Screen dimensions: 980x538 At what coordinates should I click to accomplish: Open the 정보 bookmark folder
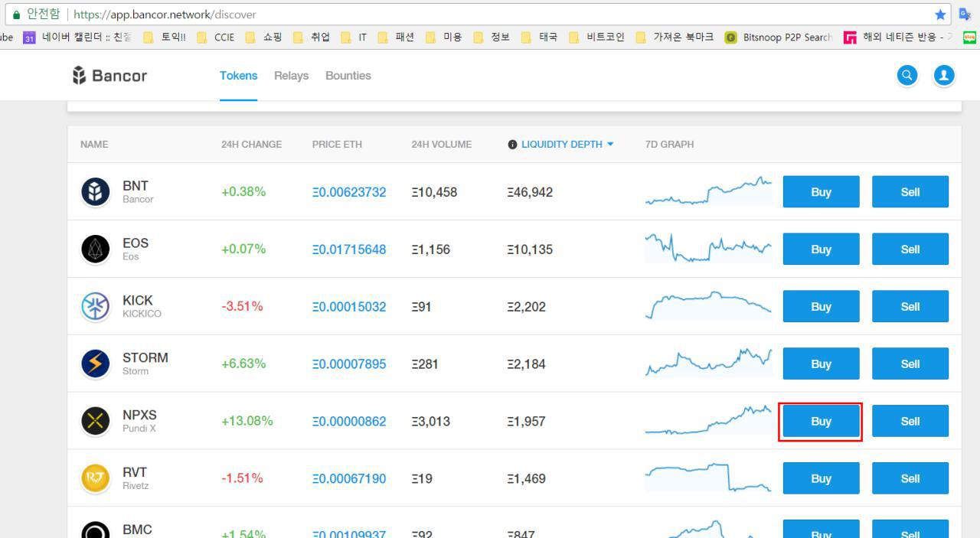coord(492,37)
